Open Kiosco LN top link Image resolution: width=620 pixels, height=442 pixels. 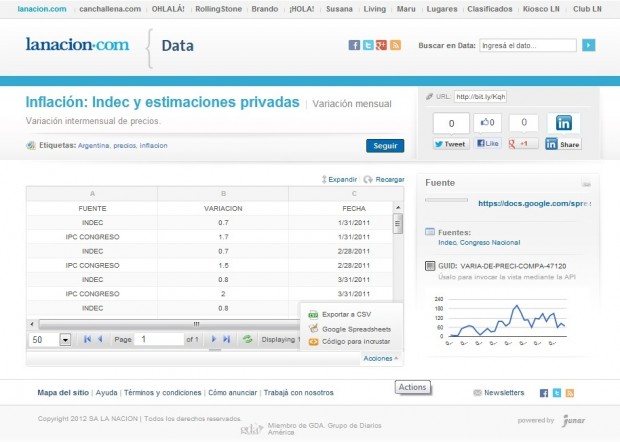(541, 9)
